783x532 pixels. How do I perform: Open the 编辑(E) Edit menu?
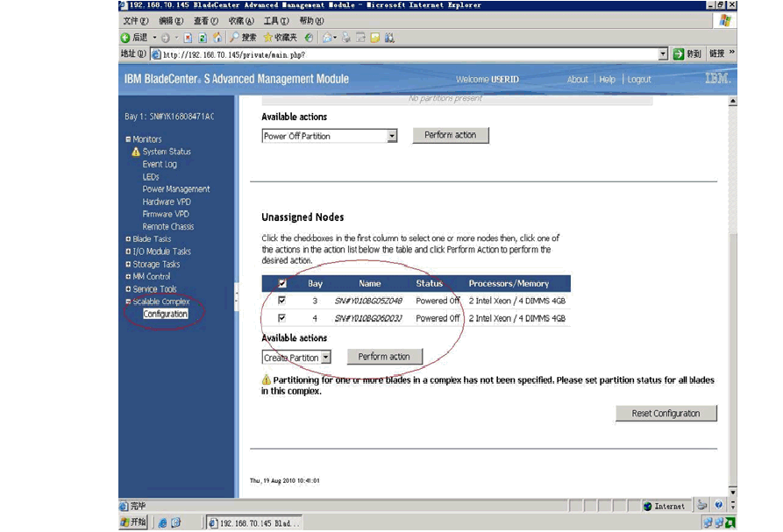pos(171,21)
